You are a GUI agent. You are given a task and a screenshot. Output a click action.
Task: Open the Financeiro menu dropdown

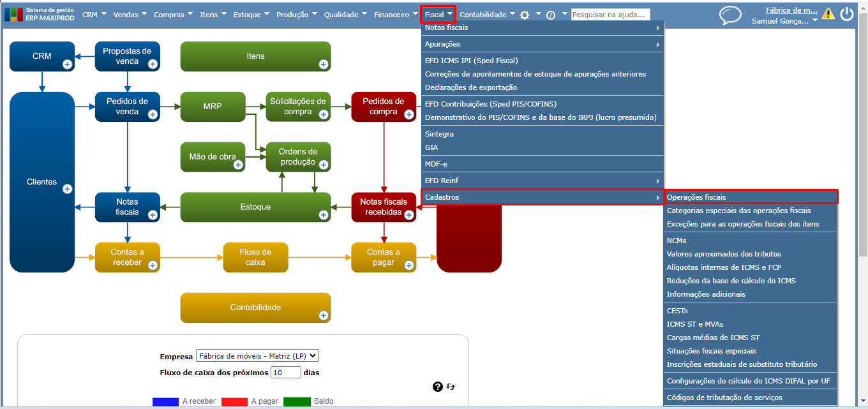coord(396,15)
